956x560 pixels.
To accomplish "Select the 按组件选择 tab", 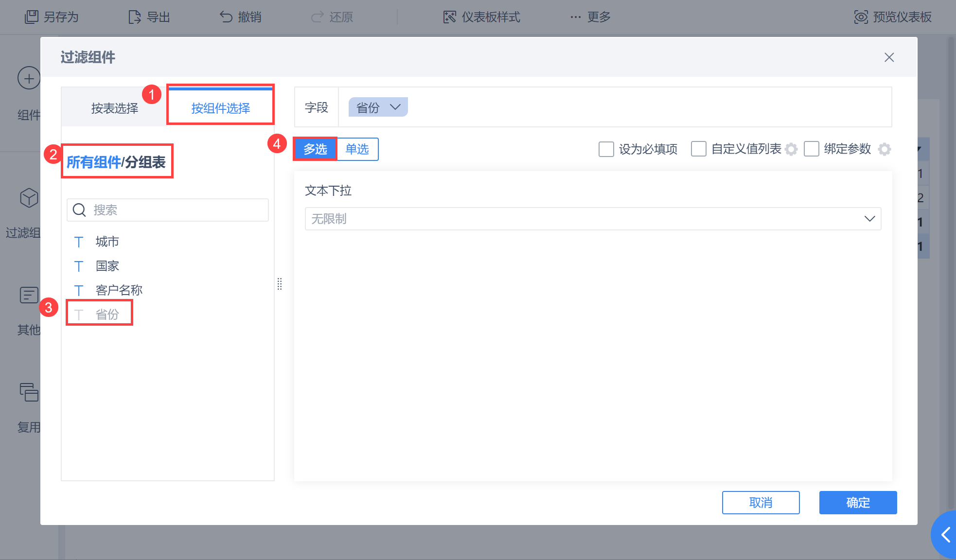I will point(220,108).
